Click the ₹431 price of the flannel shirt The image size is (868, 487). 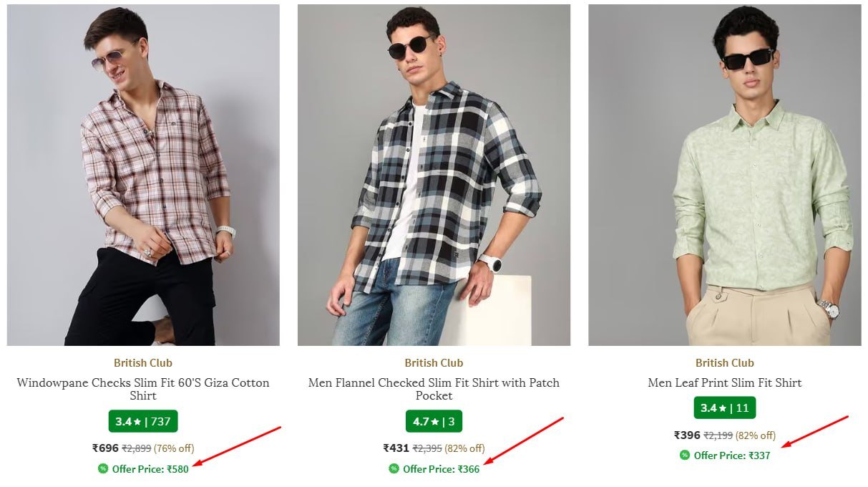[396, 448]
